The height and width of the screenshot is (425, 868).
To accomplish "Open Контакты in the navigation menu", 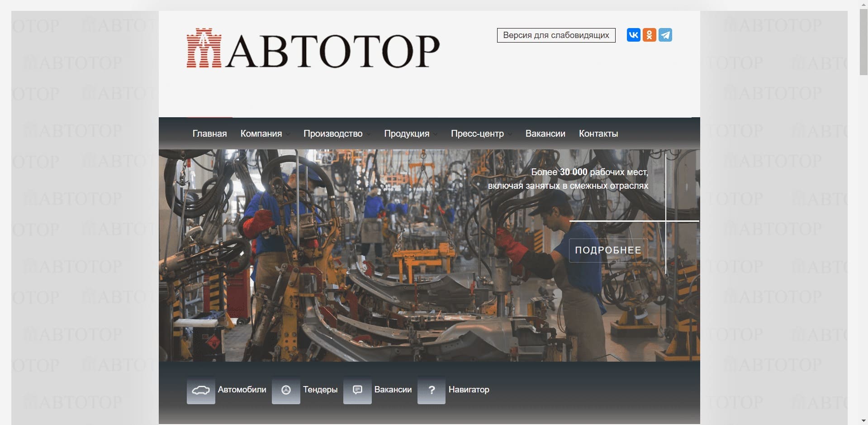I will [598, 134].
